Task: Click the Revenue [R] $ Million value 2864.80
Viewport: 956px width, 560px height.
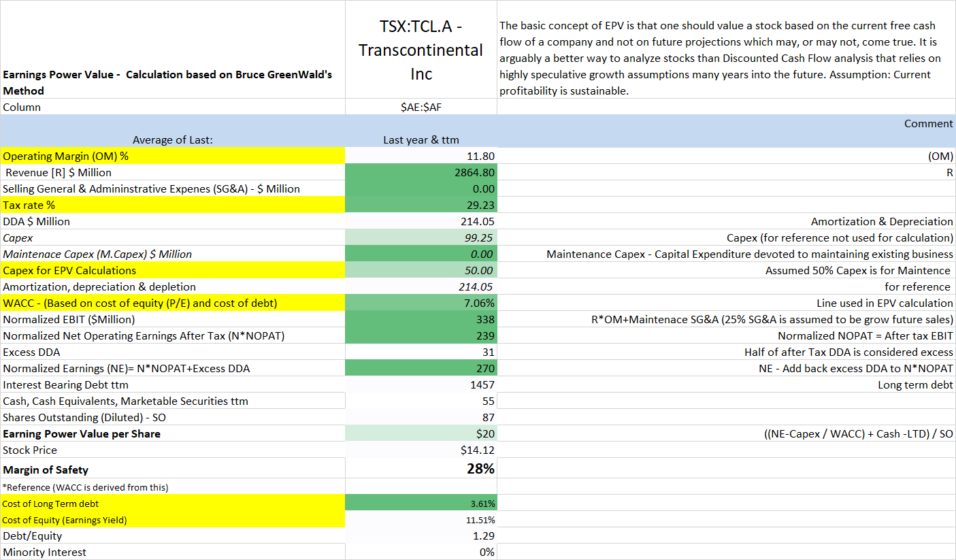Action: (421, 172)
